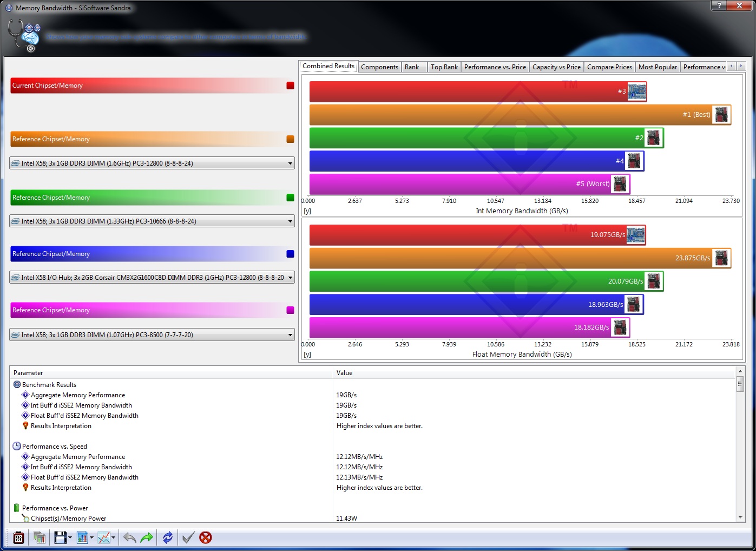This screenshot has height=551, width=756.
Task: Click thumbnail on 23.875GB/s float bar
Action: click(721, 258)
